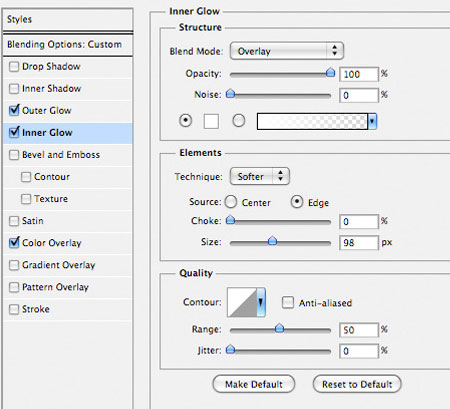This screenshot has width=450, height=409.
Task: Enable the Drop Shadow checkbox
Action: (14, 66)
